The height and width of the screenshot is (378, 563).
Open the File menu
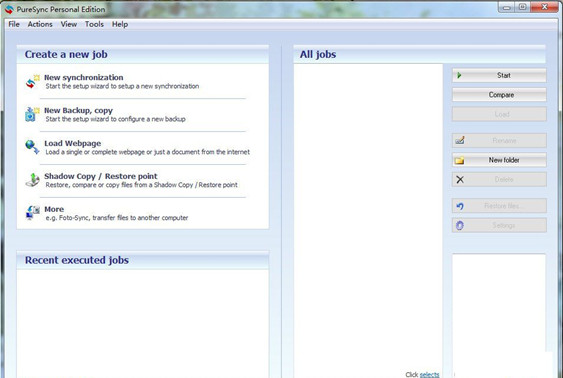coord(14,24)
